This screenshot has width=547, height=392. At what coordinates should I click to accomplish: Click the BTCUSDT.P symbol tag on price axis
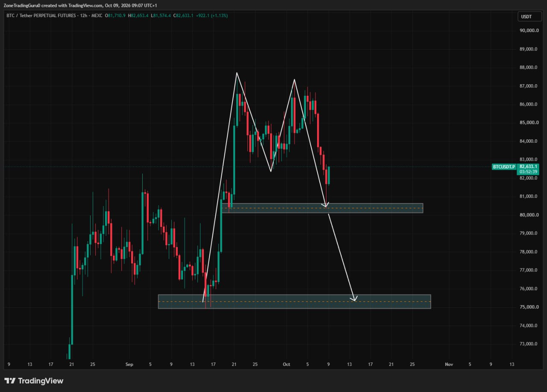pos(504,167)
